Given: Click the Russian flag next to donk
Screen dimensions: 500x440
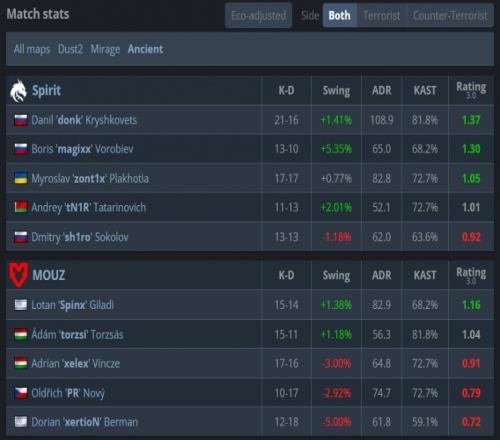Looking at the screenshot, I should click(21, 120).
